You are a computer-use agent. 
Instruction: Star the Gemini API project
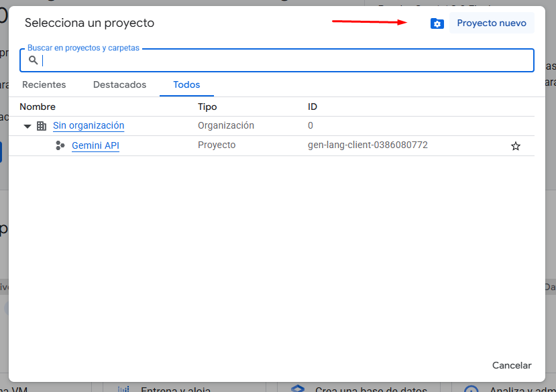pos(515,146)
